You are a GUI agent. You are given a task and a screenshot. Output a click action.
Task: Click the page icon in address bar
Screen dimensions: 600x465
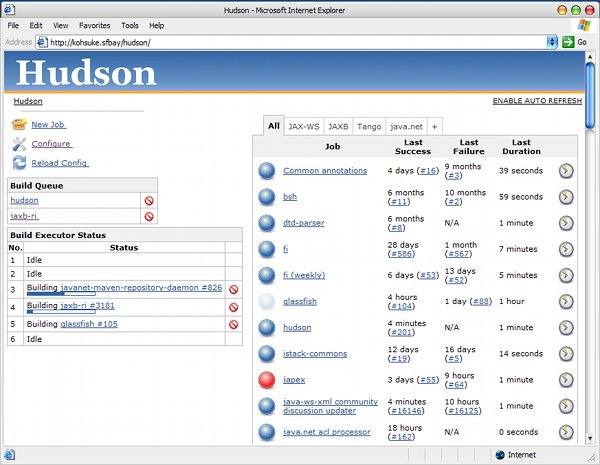(42, 42)
